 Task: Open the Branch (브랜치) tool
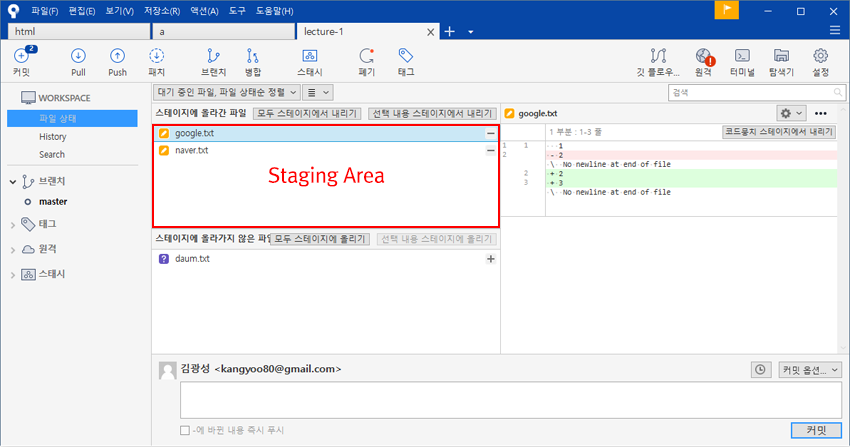pos(213,61)
